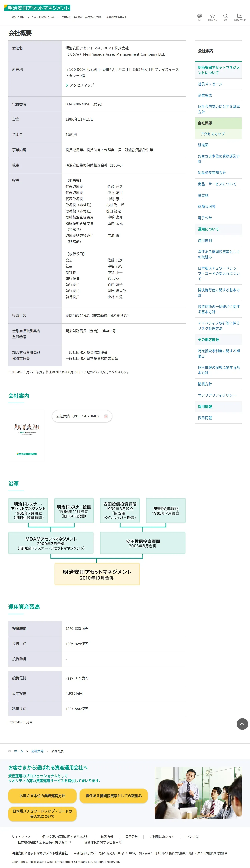Open the contact mail icon

[239, 17]
